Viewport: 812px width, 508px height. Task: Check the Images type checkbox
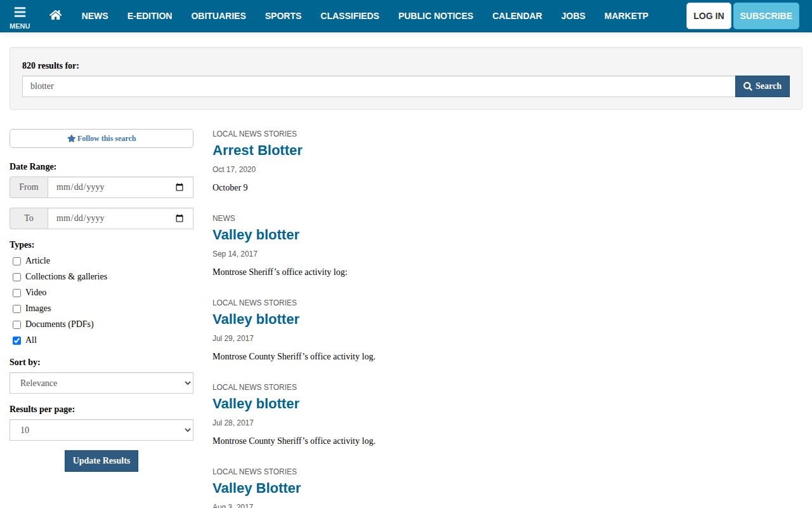point(17,309)
